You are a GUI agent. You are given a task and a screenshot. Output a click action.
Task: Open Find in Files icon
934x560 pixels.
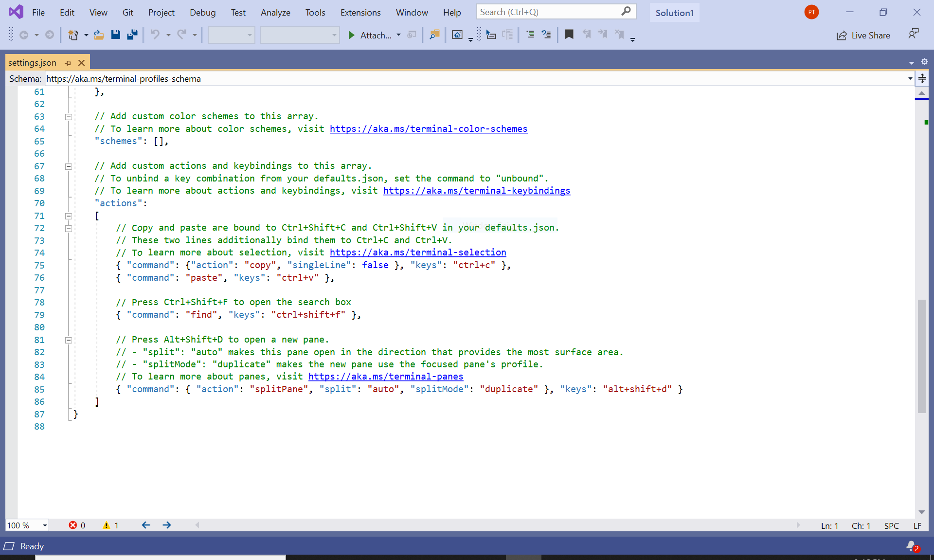click(434, 35)
